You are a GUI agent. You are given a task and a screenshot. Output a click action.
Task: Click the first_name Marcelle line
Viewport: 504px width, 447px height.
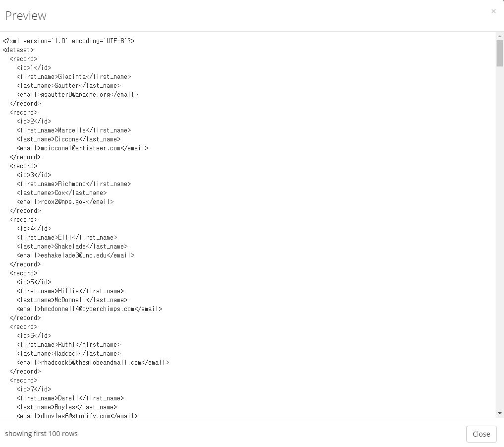74,130
